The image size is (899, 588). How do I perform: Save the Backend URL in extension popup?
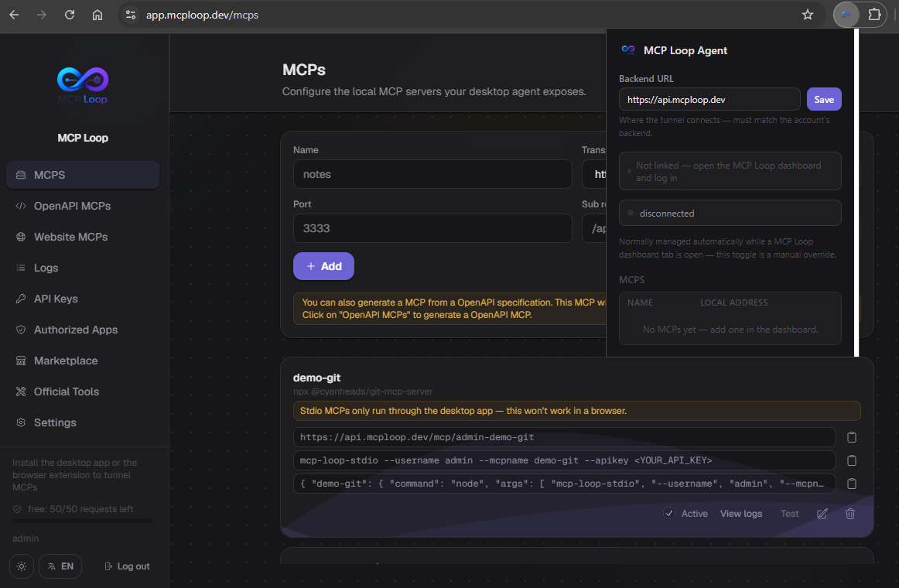coord(824,99)
